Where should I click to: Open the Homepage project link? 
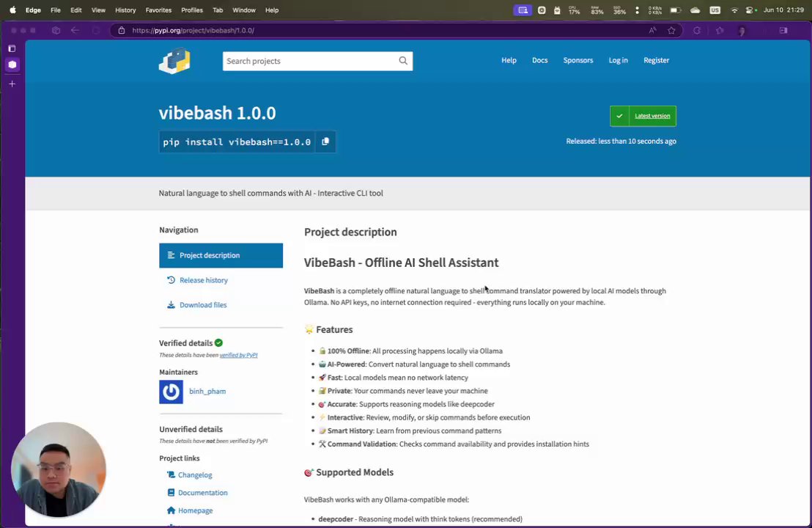click(x=195, y=510)
